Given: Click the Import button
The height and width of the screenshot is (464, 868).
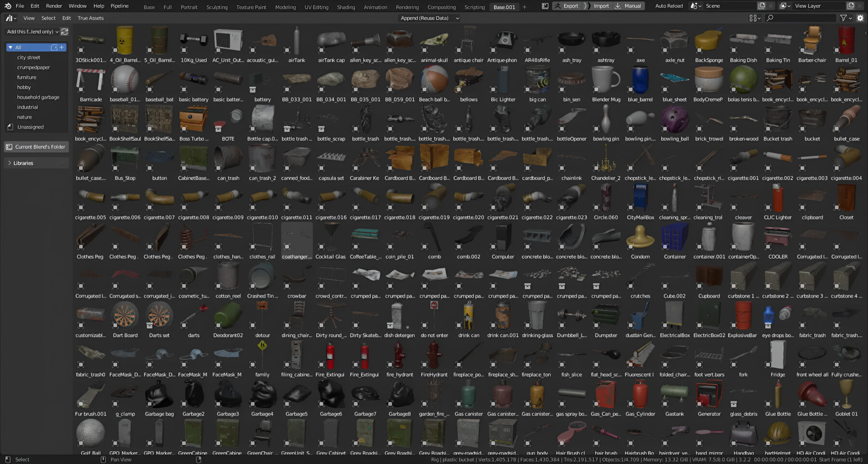Looking at the screenshot, I should (598, 6).
